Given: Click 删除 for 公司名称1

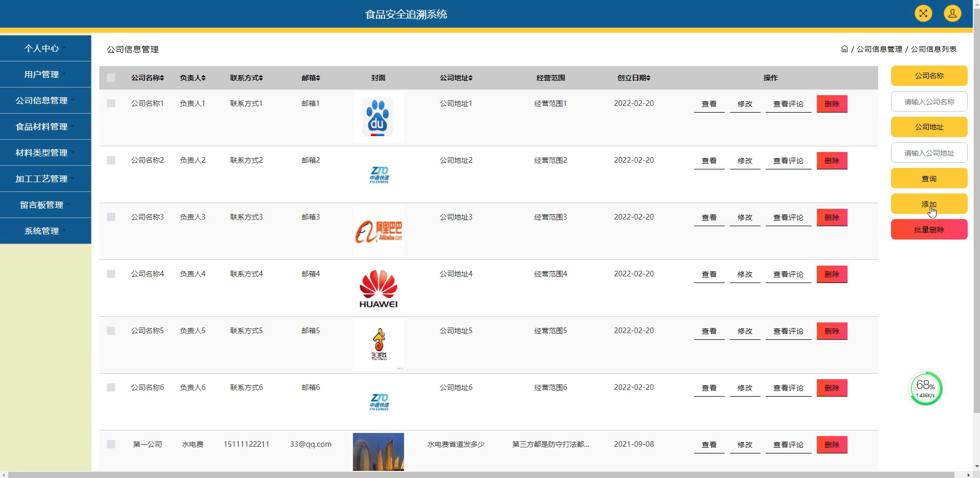Looking at the screenshot, I should [x=832, y=104].
